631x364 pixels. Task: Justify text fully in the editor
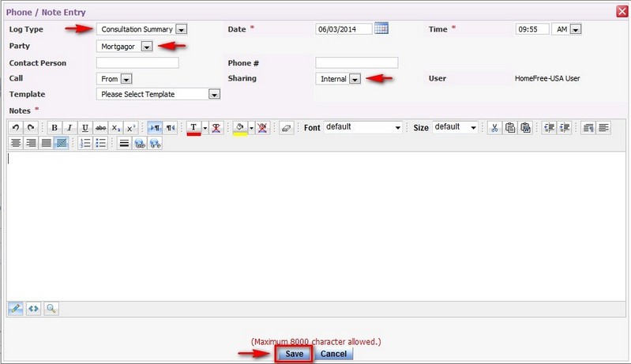click(x=47, y=143)
